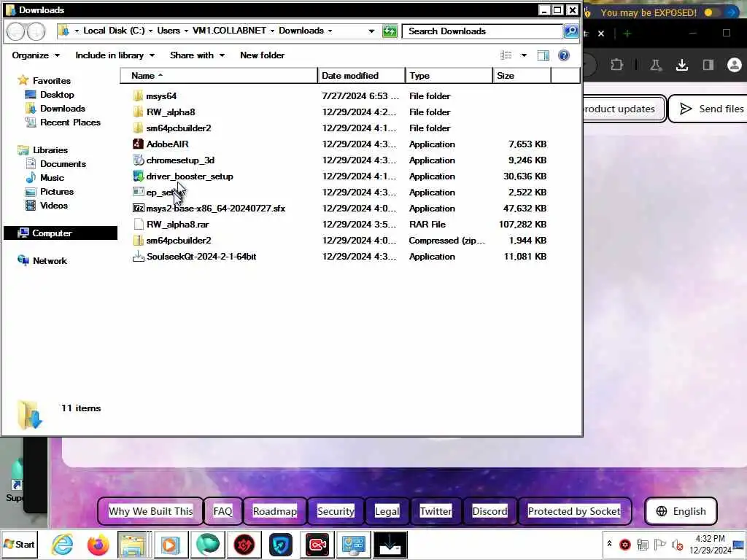The width and height of the screenshot is (747, 560).
Task: Open the Share with dropdown
Action: point(197,55)
